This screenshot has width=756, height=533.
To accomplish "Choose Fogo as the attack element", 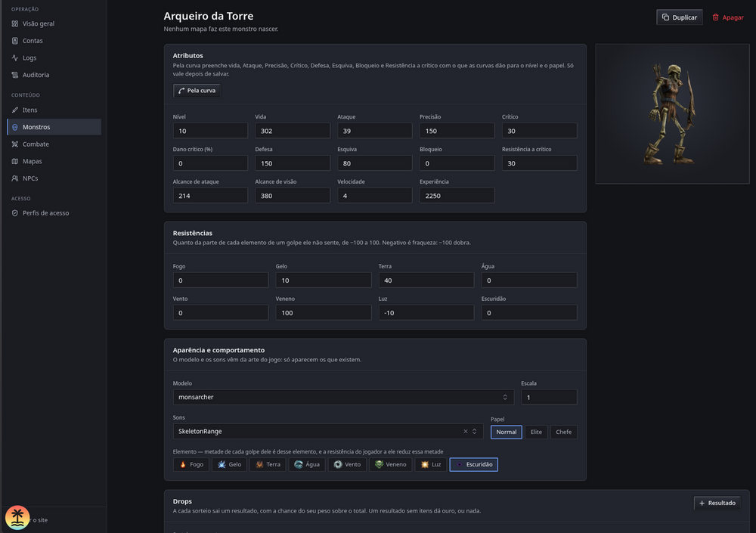I will click(191, 464).
